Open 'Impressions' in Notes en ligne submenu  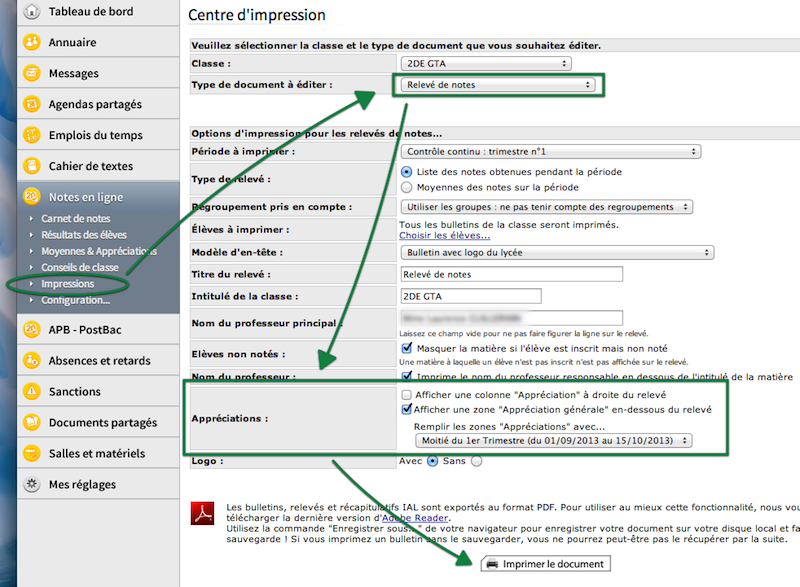[68, 284]
